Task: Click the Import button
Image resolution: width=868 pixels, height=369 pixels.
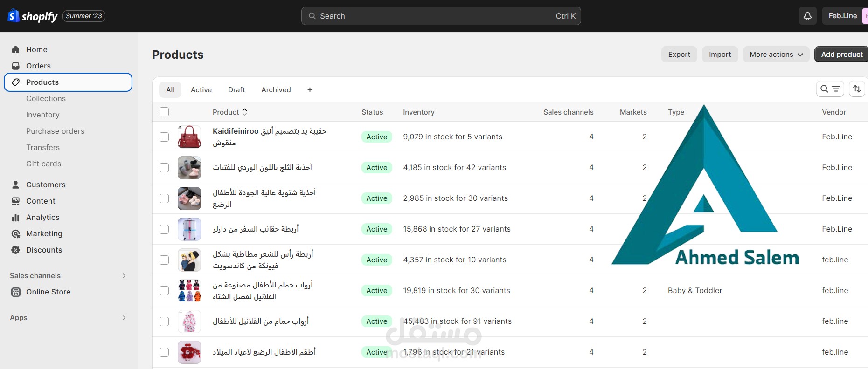Action: pos(720,55)
